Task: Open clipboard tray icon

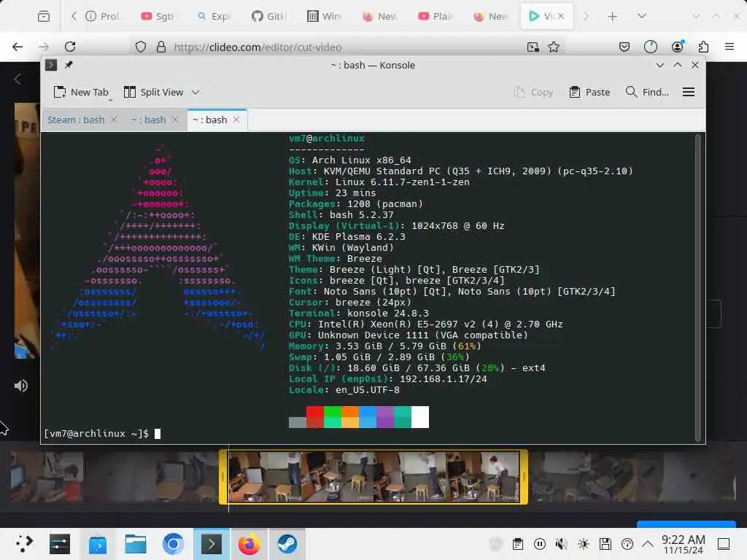Action: 518,544
